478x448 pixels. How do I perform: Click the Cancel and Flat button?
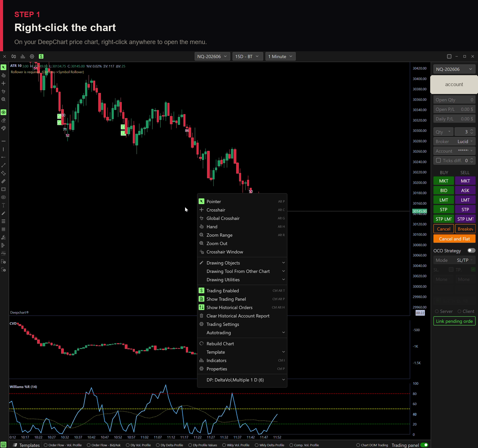[454, 239]
